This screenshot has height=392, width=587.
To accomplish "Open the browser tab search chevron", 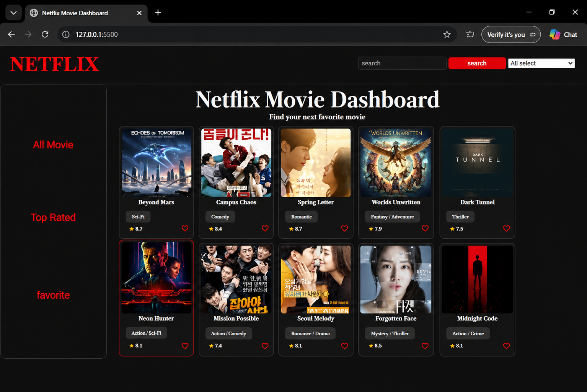I will pos(13,13).
